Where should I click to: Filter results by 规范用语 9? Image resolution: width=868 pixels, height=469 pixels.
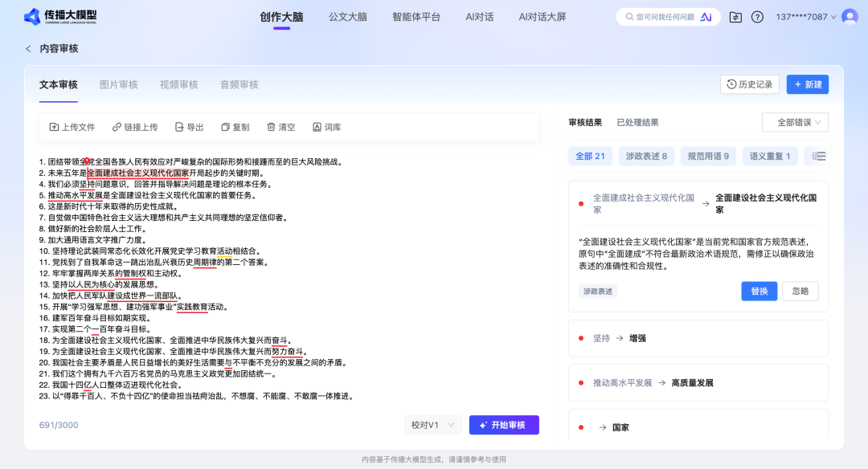pyautogui.click(x=707, y=156)
